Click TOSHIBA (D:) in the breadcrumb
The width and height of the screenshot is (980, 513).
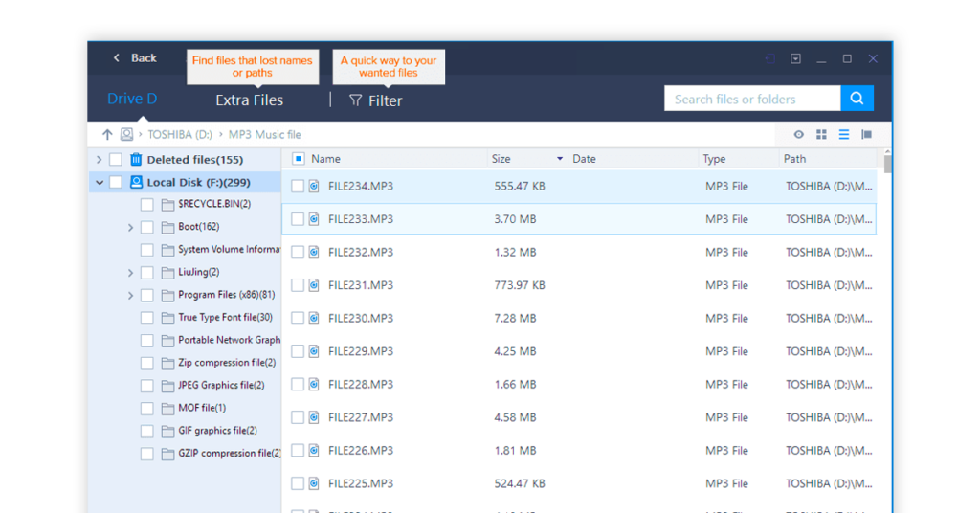pyautogui.click(x=180, y=134)
